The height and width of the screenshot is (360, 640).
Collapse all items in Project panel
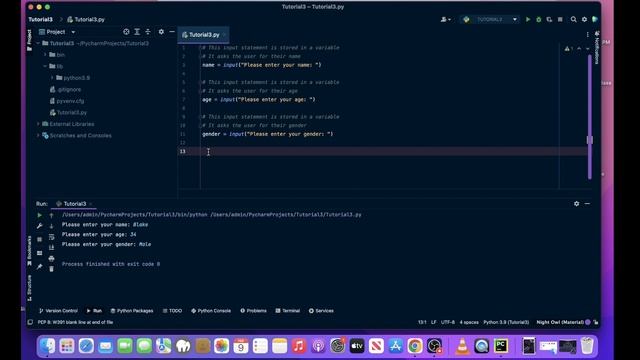pyautogui.click(x=148, y=32)
